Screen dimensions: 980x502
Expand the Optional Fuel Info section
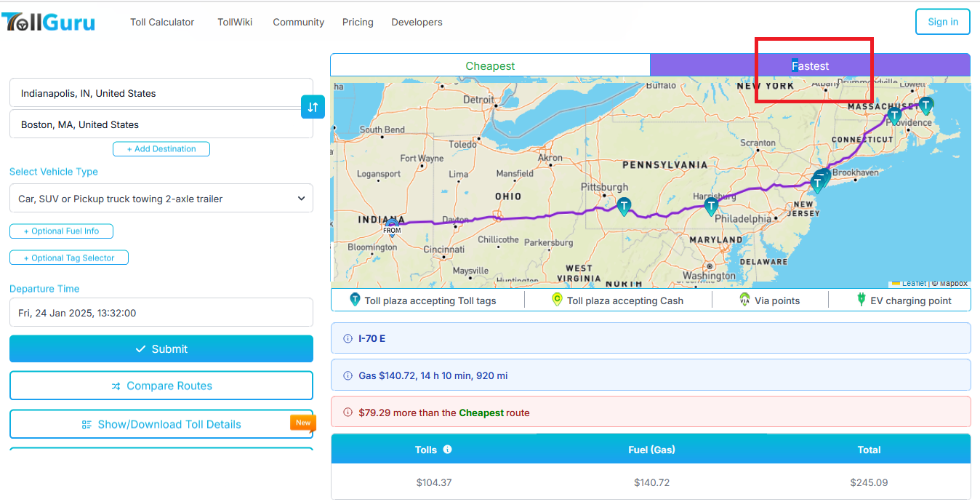(x=61, y=231)
